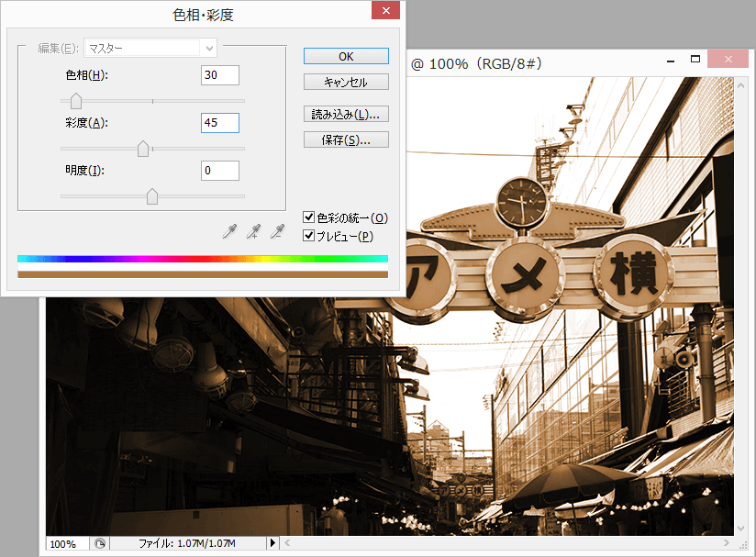Open the status bar info arrow menu

point(272,543)
